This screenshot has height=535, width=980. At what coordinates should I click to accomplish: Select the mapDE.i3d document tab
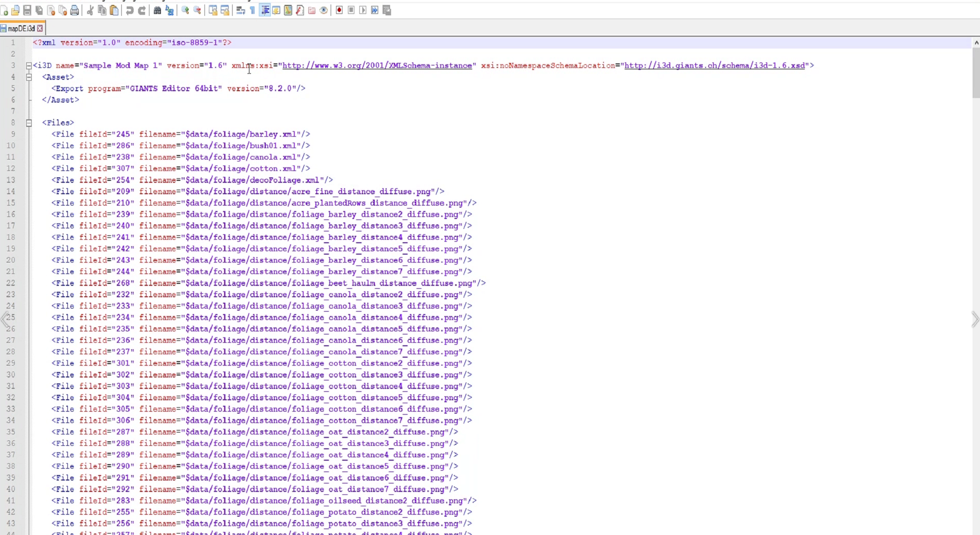point(21,29)
